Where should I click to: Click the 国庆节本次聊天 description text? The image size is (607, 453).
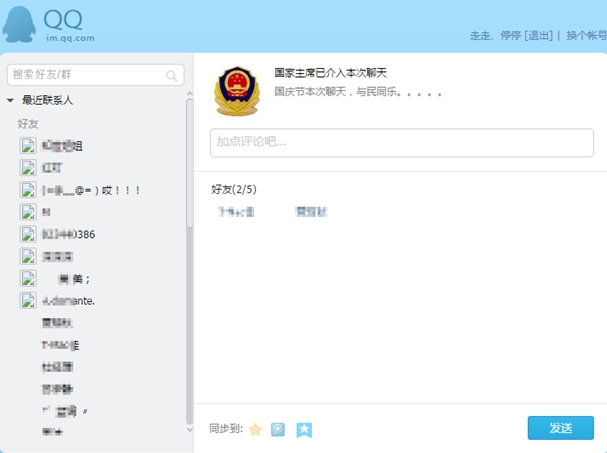point(358,92)
